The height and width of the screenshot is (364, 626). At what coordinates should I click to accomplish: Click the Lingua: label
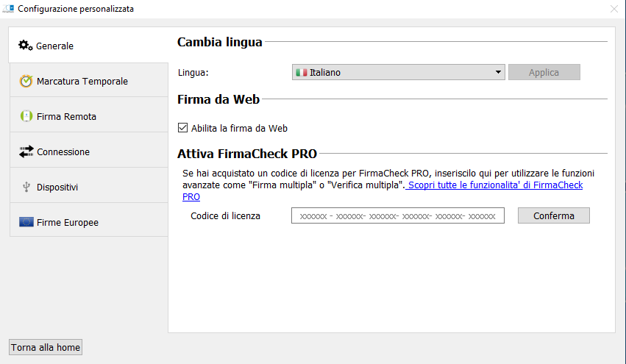click(x=193, y=73)
